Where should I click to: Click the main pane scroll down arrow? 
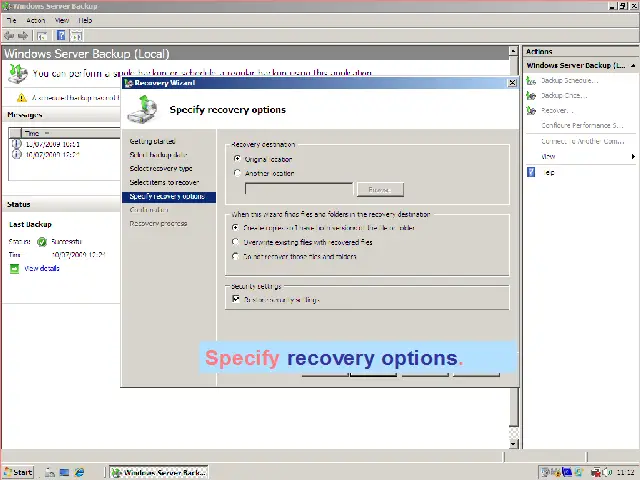pyautogui.click(x=513, y=444)
